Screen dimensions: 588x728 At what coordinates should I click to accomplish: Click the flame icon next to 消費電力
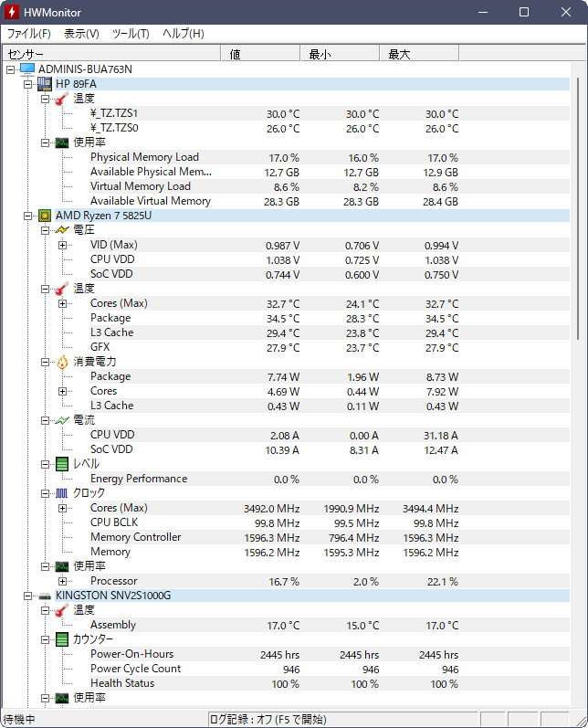pos(62,362)
